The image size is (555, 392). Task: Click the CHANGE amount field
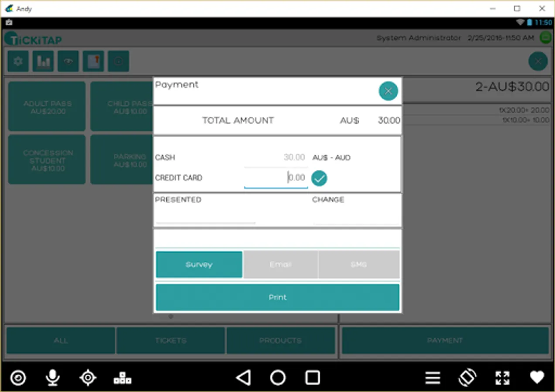[x=356, y=216]
